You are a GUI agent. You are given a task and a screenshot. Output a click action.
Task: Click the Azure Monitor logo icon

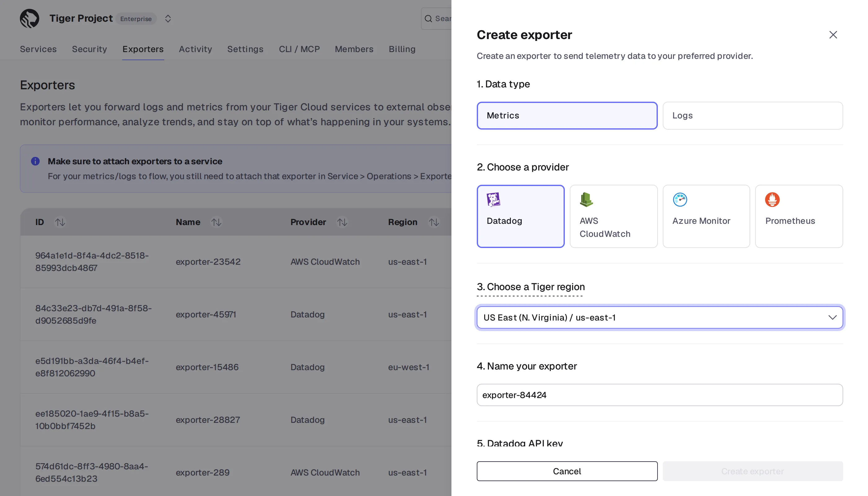pyautogui.click(x=680, y=200)
